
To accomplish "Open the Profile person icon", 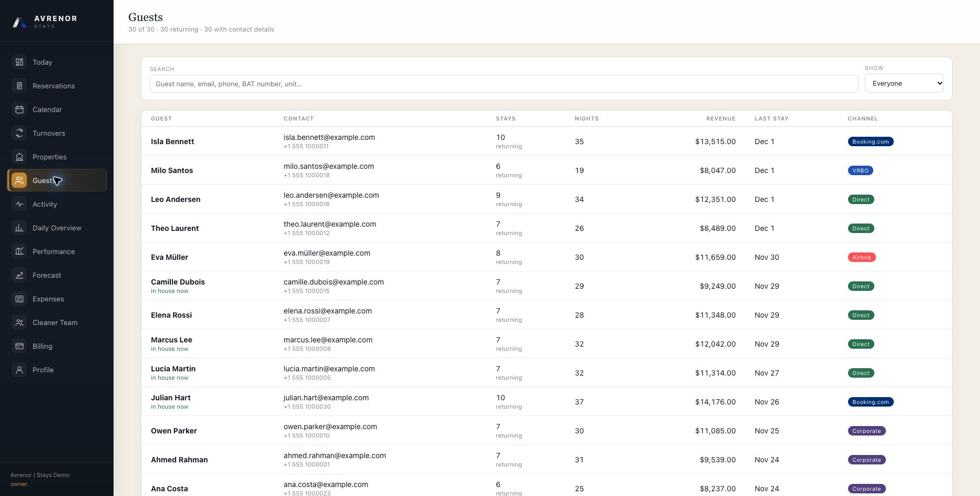I will (19, 370).
